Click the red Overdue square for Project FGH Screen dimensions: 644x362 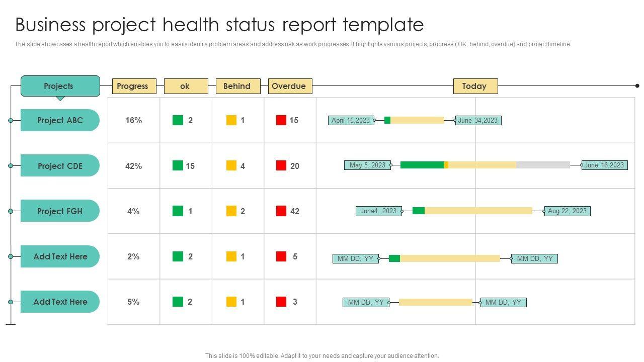click(x=281, y=211)
